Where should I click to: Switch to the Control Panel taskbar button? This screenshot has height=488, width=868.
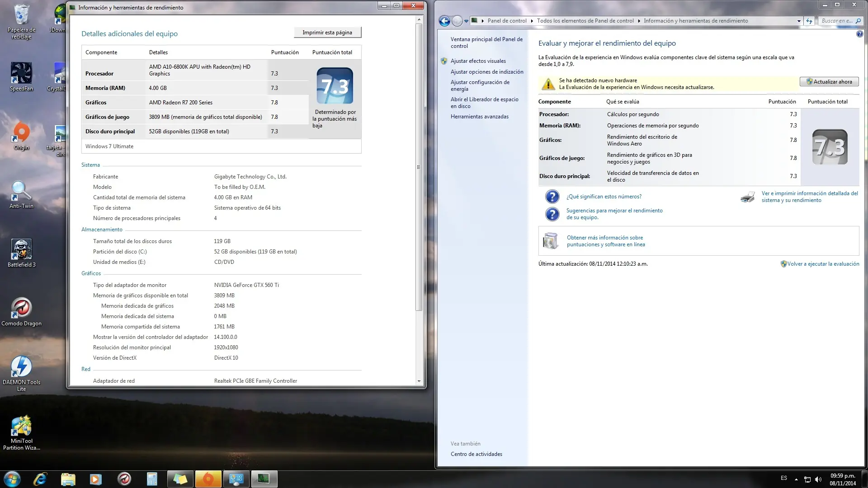[236, 479]
